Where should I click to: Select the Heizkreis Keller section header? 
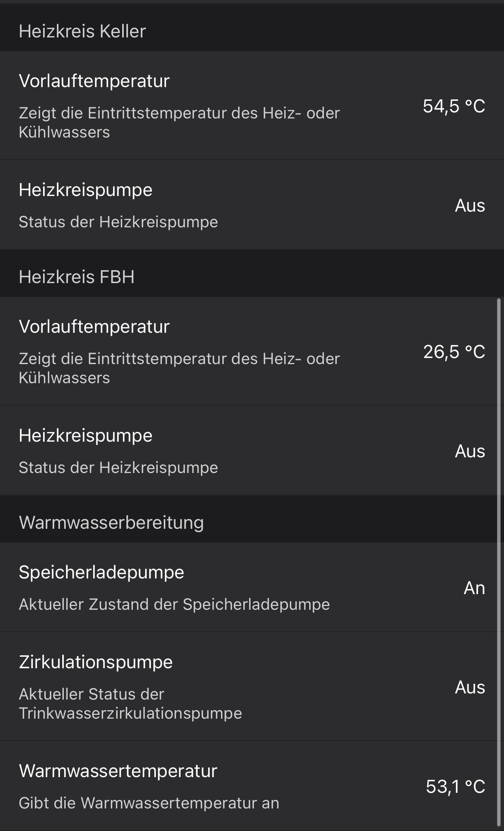click(x=82, y=31)
